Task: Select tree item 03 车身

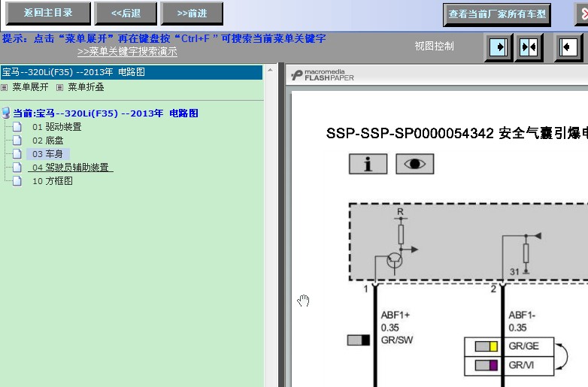Action: click(x=47, y=154)
